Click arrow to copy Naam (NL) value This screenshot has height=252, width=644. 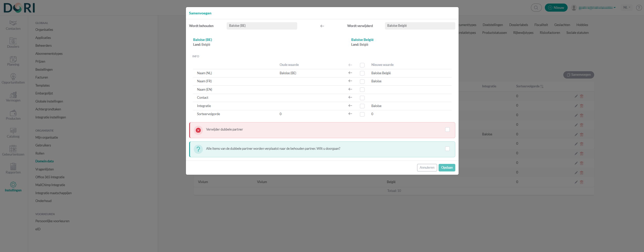[350, 73]
